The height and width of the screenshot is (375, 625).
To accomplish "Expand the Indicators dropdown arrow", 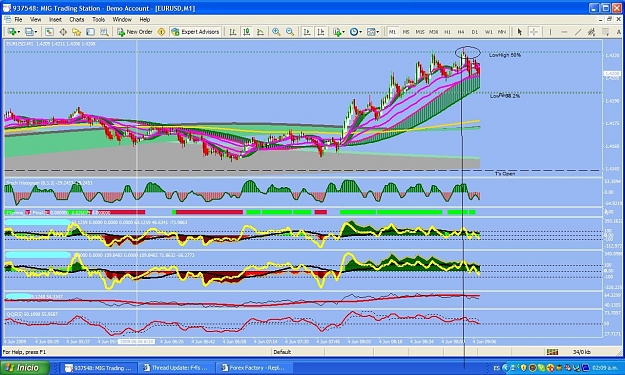I will click(343, 32).
